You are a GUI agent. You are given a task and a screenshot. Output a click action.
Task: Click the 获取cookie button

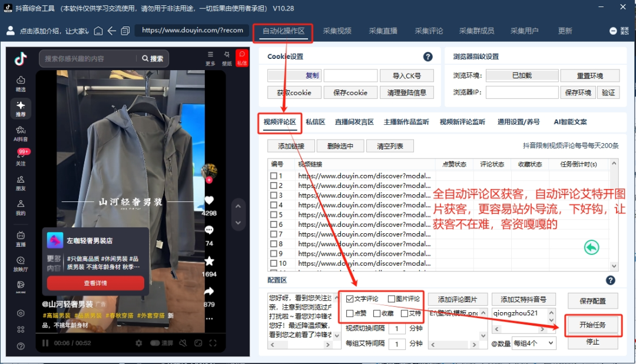294,92
